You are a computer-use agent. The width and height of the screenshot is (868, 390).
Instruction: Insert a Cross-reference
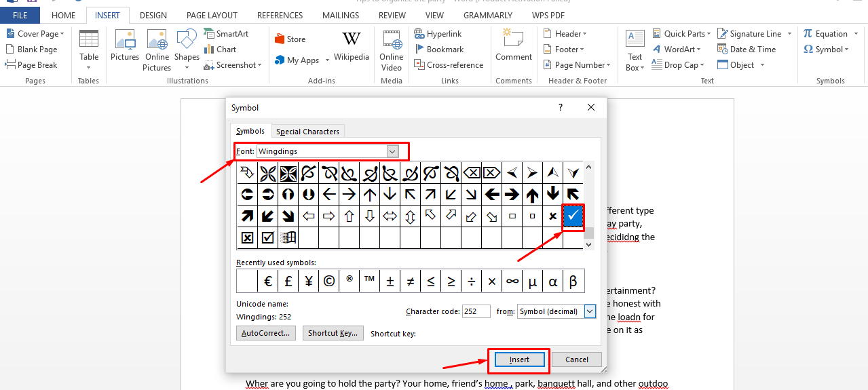tap(448, 65)
